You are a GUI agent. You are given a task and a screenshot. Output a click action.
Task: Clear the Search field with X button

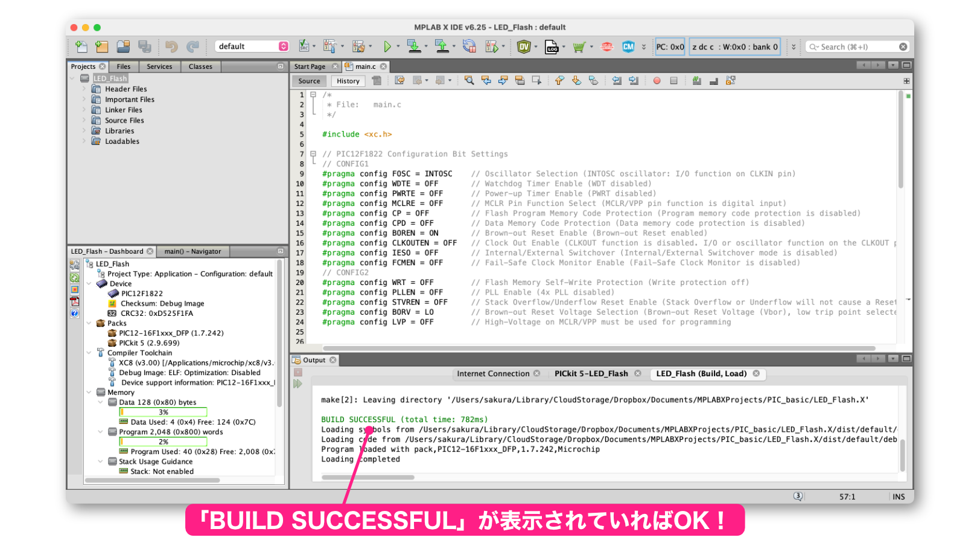[x=903, y=47]
